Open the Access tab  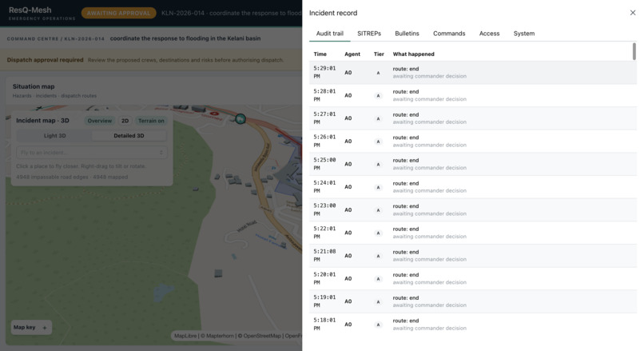click(x=489, y=34)
